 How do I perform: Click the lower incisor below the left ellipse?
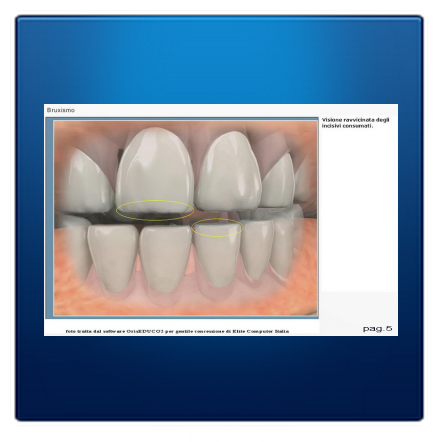165,258
